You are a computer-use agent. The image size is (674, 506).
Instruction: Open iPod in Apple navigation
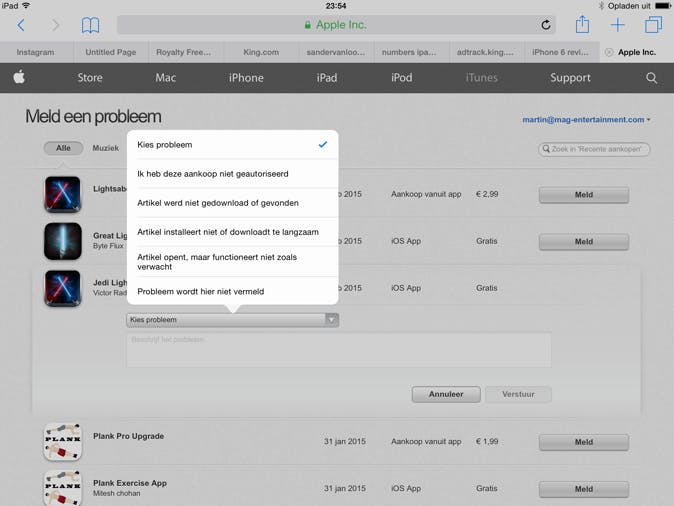[x=401, y=78]
